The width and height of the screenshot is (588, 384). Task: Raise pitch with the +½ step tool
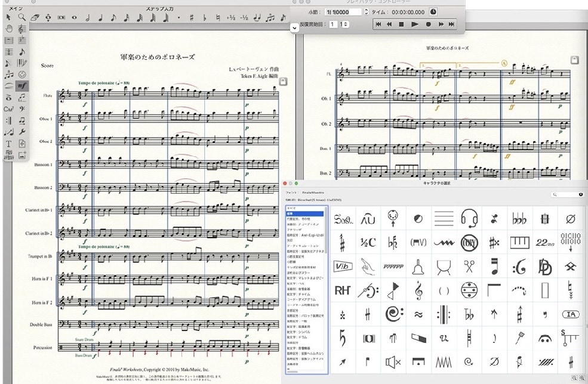click(231, 17)
